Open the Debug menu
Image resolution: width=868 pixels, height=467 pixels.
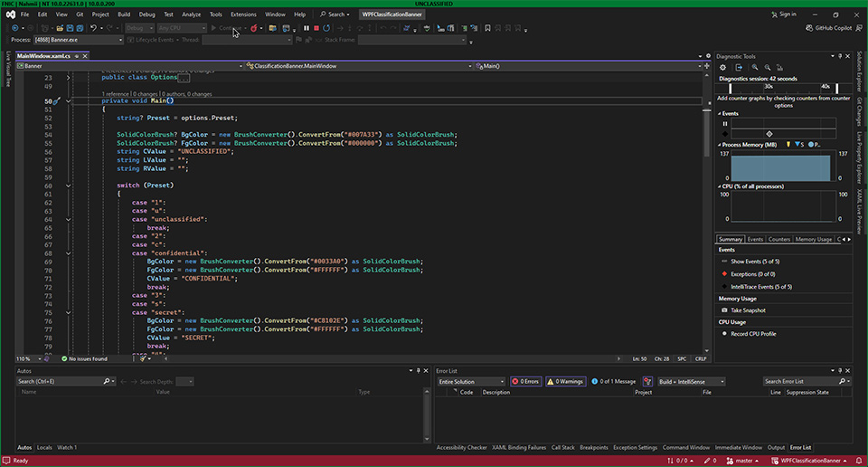tap(146, 14)
